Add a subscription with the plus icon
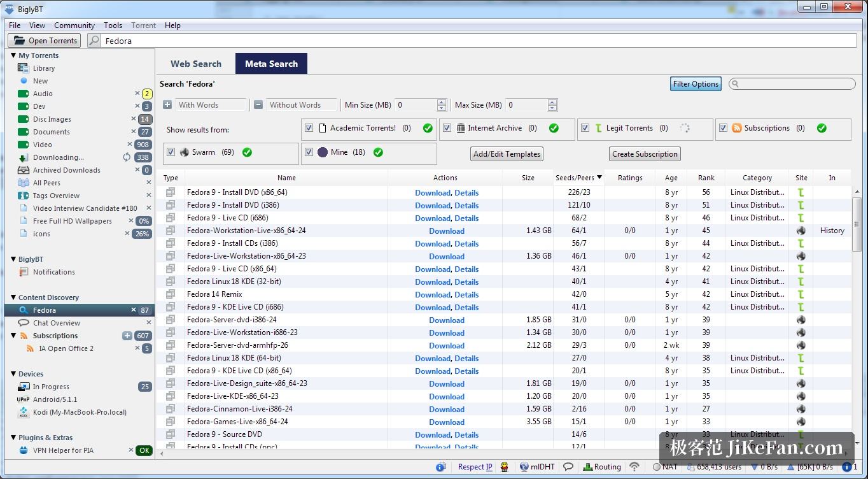This screenshot has width=868, height=479. (x=127, y=336)
